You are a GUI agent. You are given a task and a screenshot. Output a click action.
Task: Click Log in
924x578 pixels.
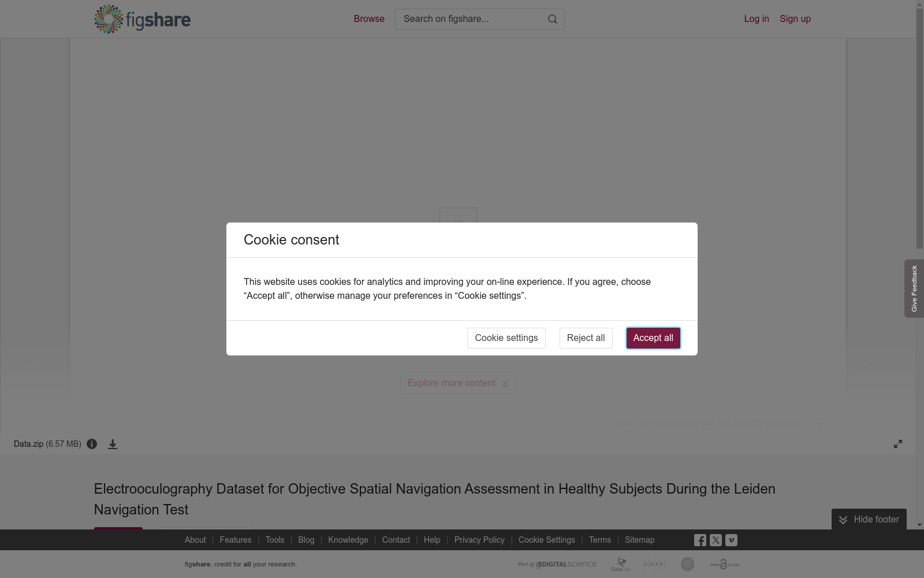pos(757,18)
